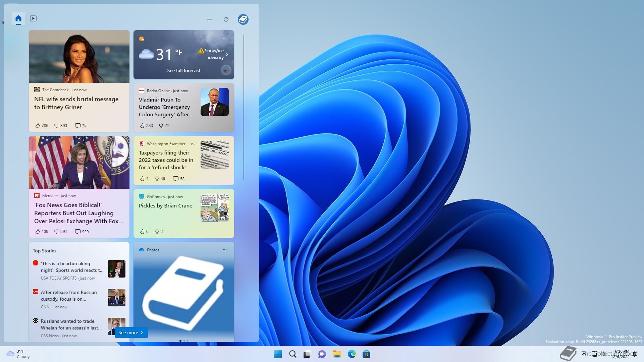Switch to the video Watch tab
Viewport: 644px width, 362px height.
[x=33, y=19]
